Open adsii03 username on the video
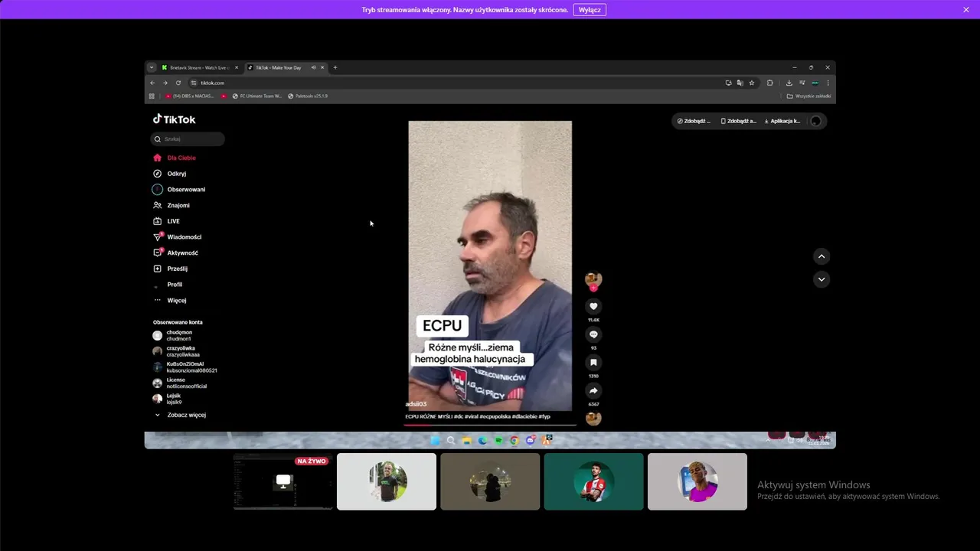Viewport: 980px width, 551px height. 416,404
